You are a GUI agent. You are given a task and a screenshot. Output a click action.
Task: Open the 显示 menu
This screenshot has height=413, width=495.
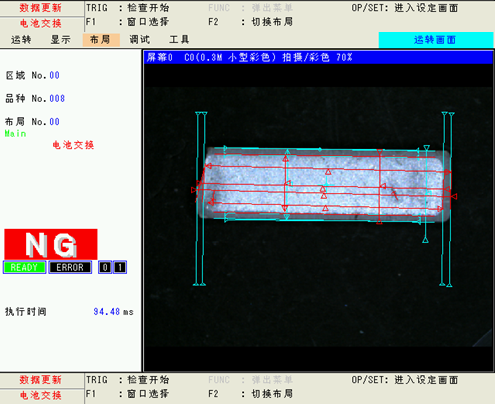tap(61, 40)
